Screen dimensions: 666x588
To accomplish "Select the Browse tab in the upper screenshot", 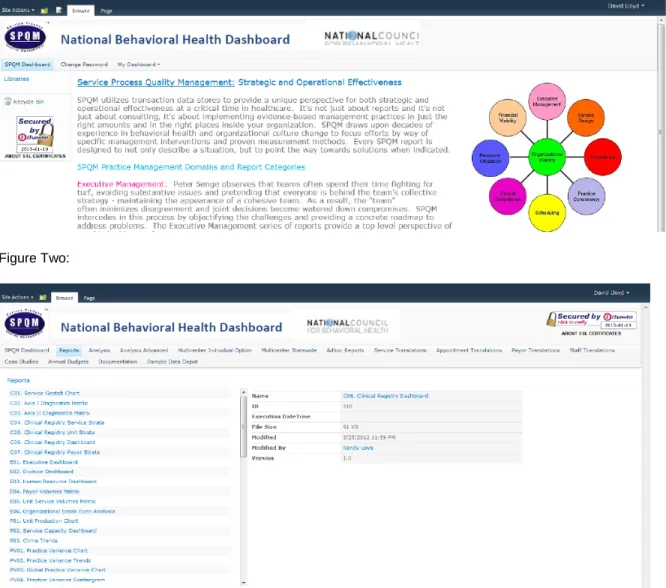I will (81, 11).
